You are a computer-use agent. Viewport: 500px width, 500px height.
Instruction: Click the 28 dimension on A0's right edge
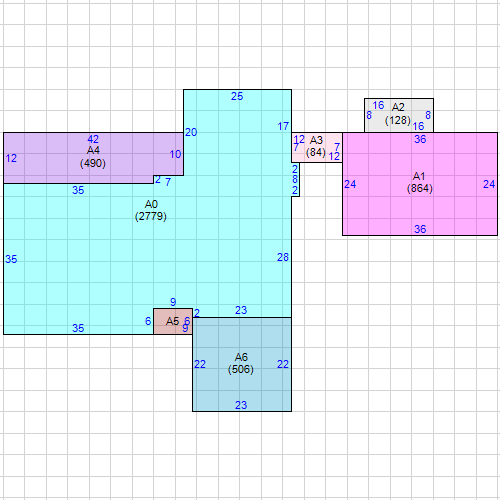(283, 257)
